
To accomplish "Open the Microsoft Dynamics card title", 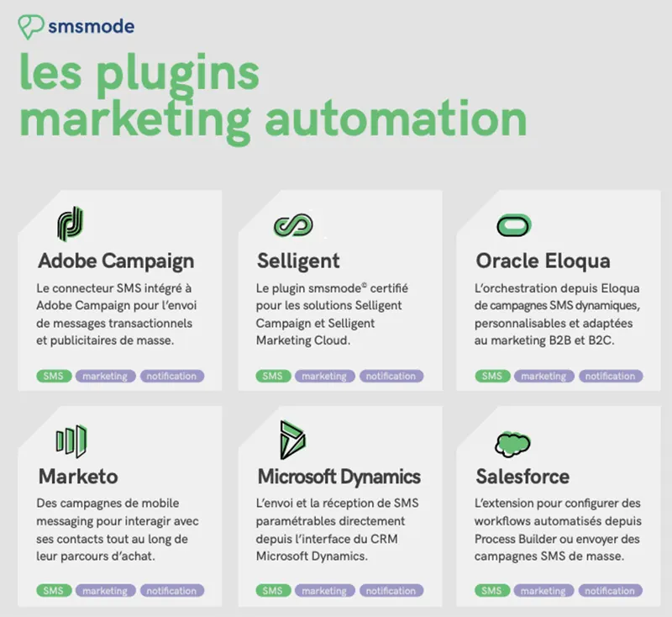I will point(339,477).
